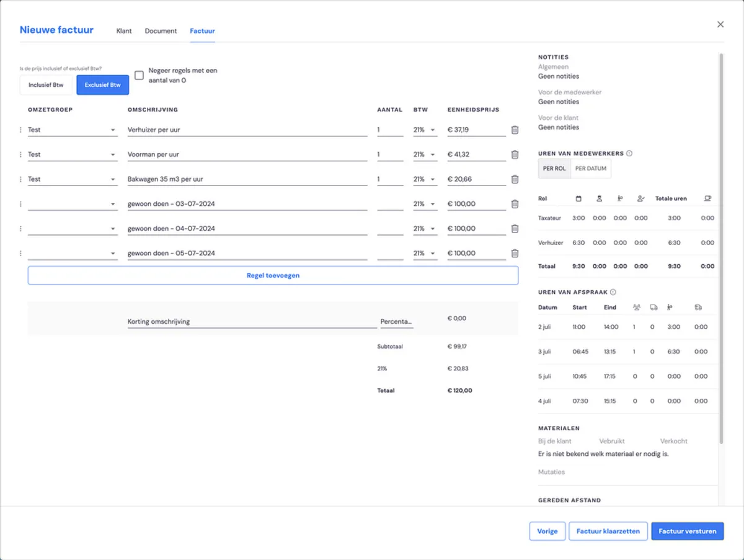The image size is (744, 560).
Task: Click info icon next to Uren van afspraak
Action: point(613,292)
